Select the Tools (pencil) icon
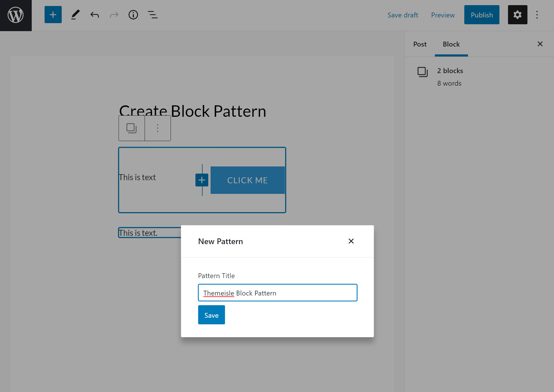 tap(74, 15)
